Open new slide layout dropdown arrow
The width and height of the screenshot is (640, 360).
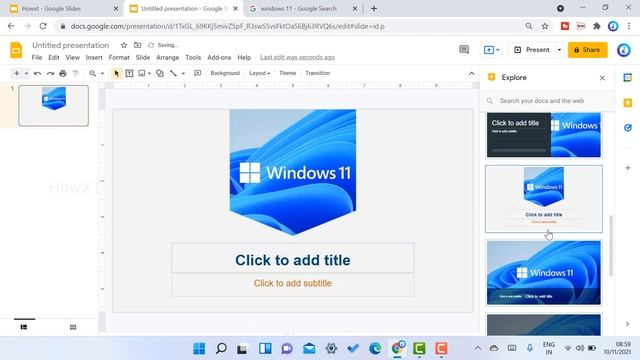[26, 73]
